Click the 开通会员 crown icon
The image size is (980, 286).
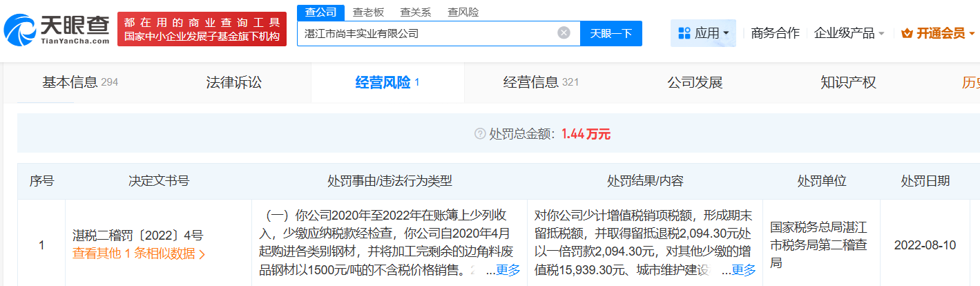[907, 33]
